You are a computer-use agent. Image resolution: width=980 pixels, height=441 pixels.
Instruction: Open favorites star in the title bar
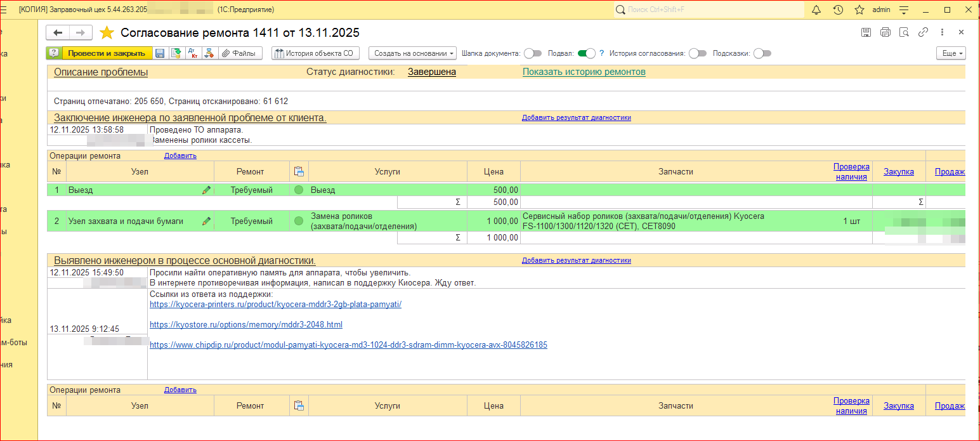point(859,10)
